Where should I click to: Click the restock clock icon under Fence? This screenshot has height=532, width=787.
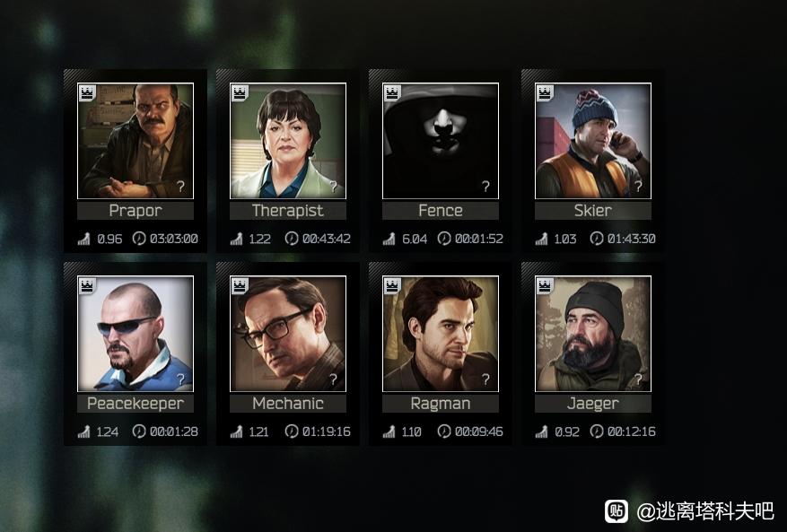point(443,239)
